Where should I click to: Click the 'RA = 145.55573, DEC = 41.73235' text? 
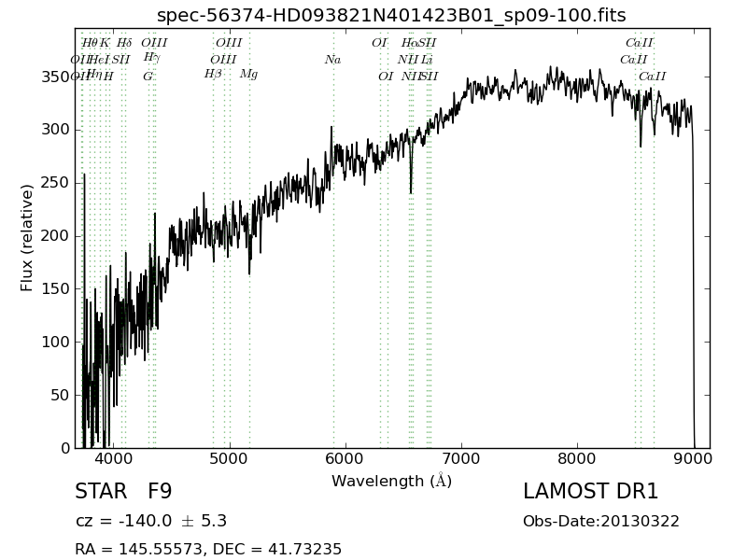point(208,549)
